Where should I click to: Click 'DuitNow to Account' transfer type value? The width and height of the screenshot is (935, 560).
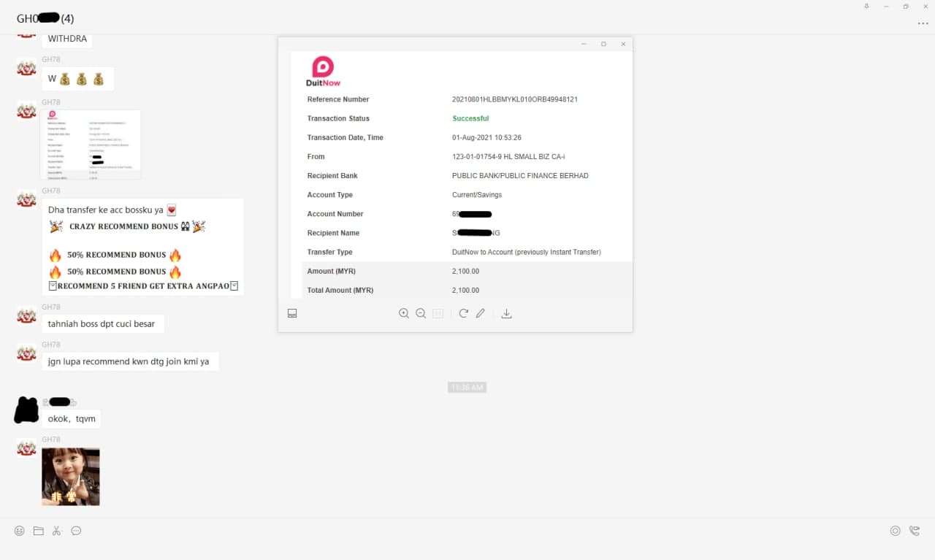coord(527,252)
